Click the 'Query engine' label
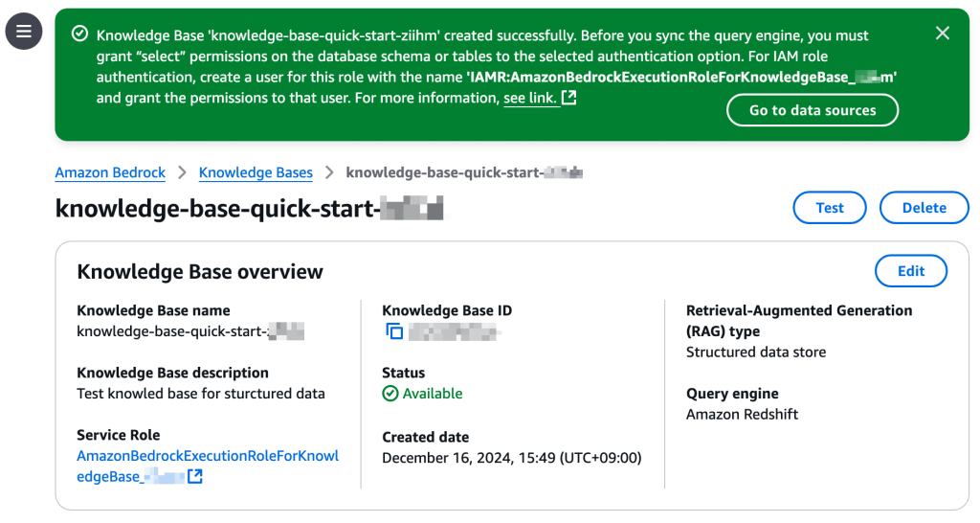 732,394
